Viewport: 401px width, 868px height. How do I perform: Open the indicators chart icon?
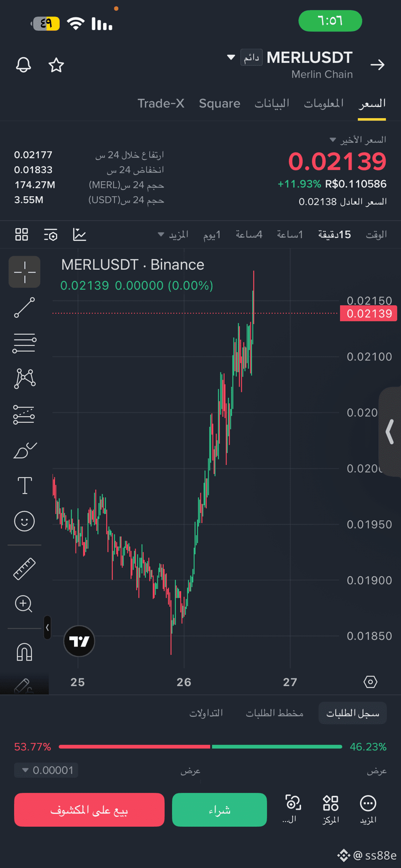79,235
